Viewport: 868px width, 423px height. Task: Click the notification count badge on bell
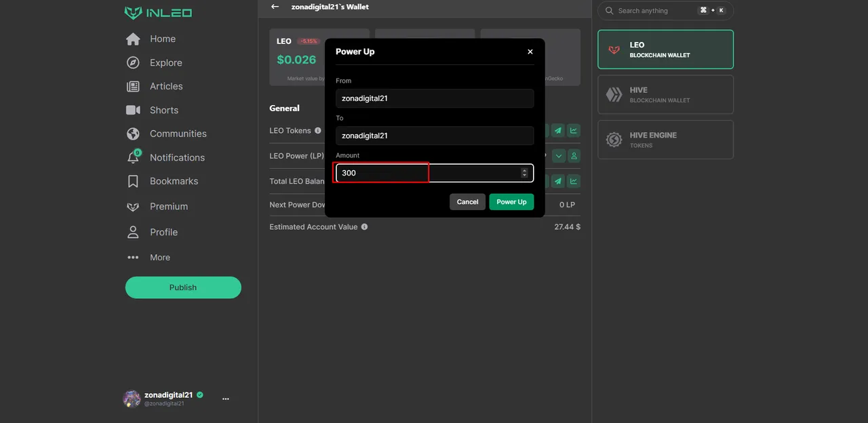click(x=138, y=153)
